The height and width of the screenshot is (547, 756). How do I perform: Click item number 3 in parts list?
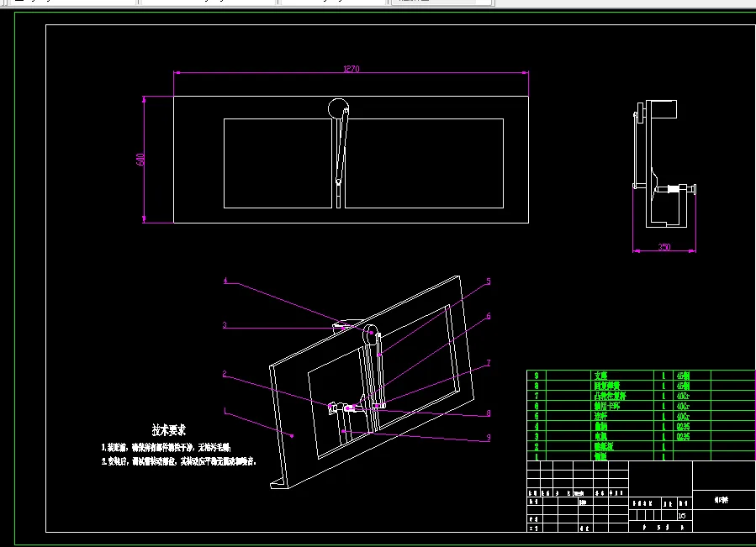pos(537,436)
